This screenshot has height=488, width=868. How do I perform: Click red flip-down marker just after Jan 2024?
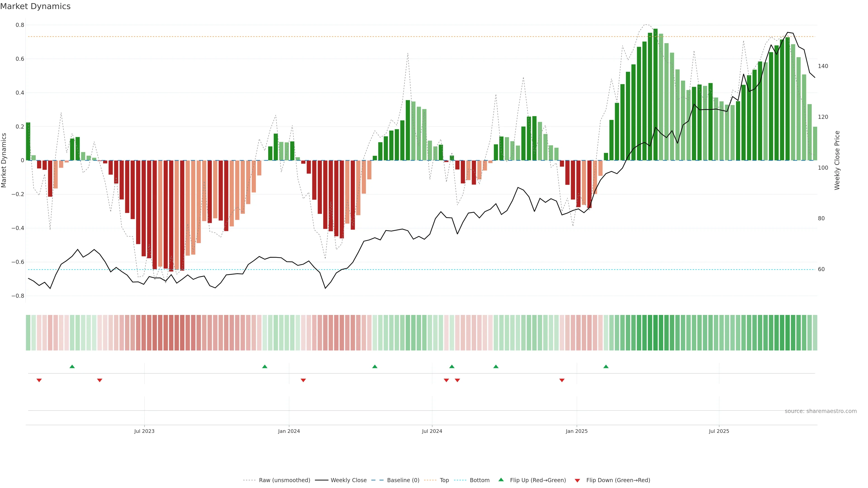(303, 380)
